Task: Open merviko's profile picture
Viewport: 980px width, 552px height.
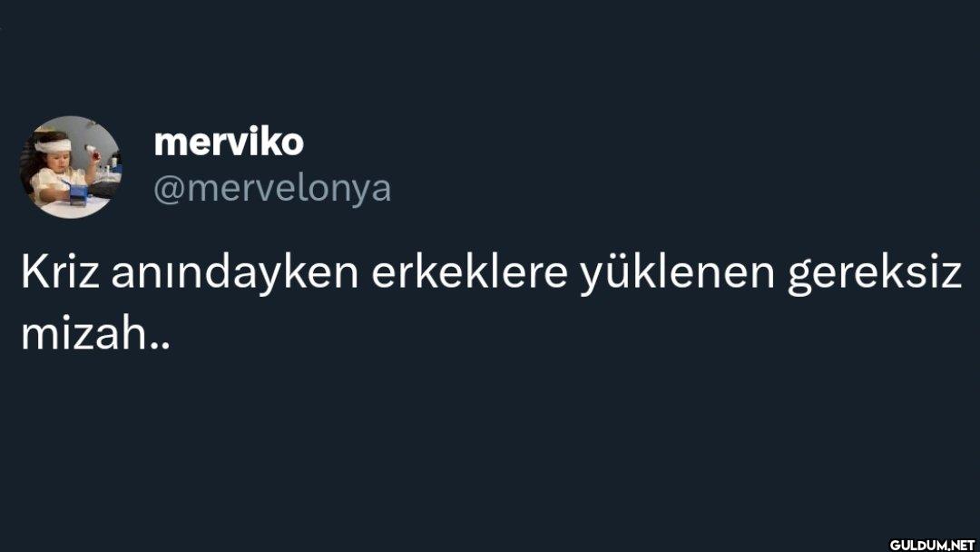Action: click(71, 167)
